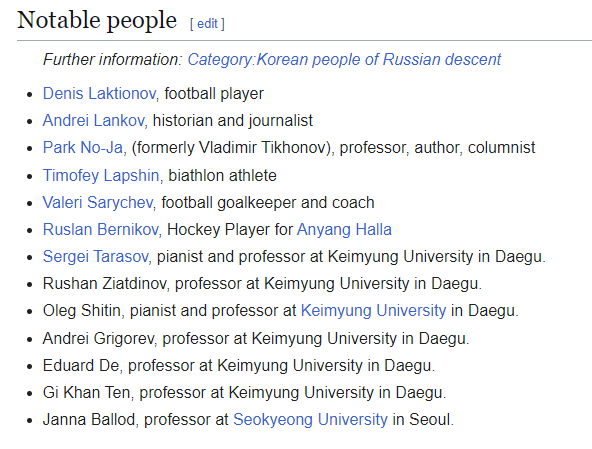Open the Denis Laktionov article link
Viewport: 592px width, 449px height.
point(99,93)
